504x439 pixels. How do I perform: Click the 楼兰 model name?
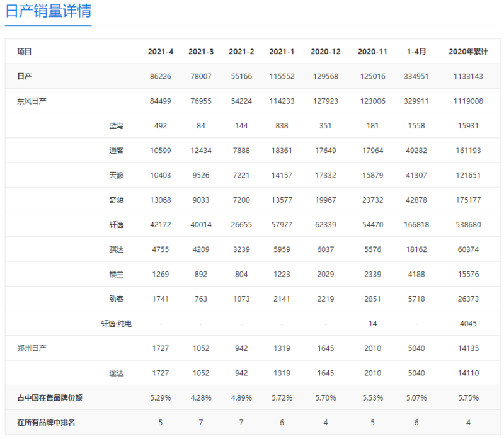(117, 275)
